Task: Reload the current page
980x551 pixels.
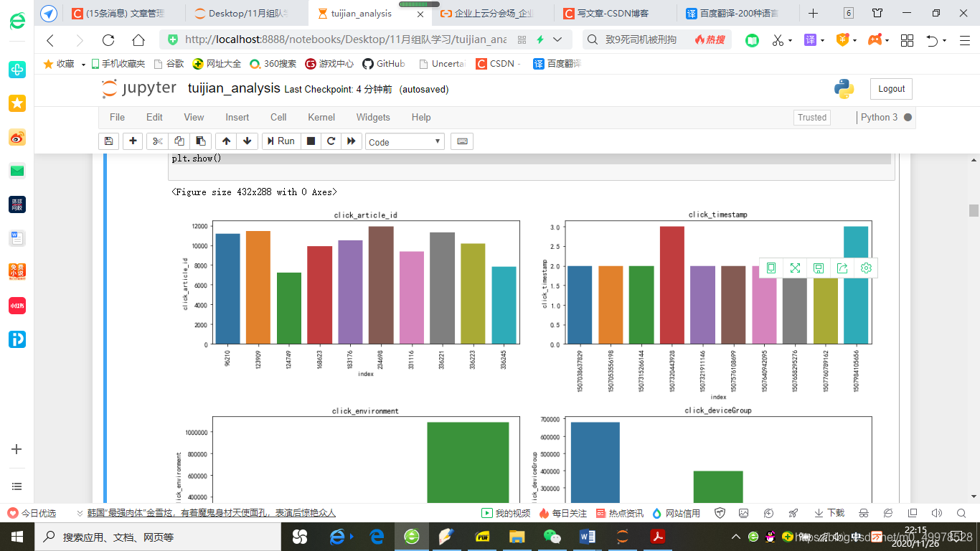Action: 108,40
